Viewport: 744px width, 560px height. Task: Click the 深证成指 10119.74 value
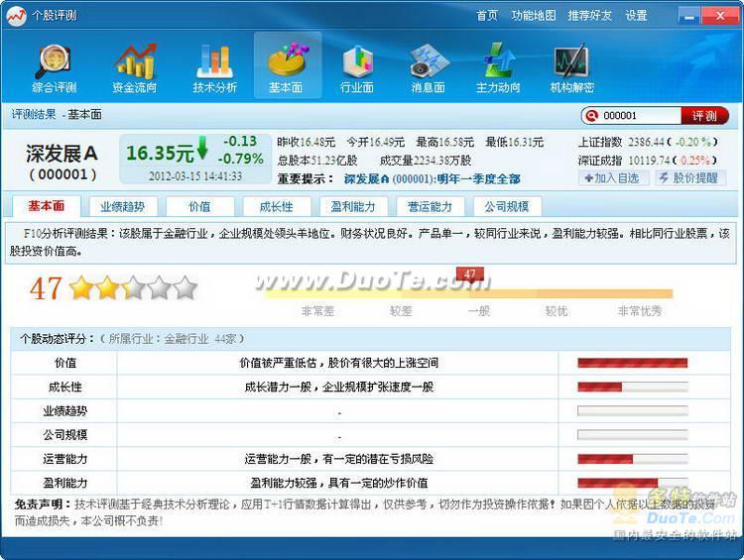click(x=649, y=161)
